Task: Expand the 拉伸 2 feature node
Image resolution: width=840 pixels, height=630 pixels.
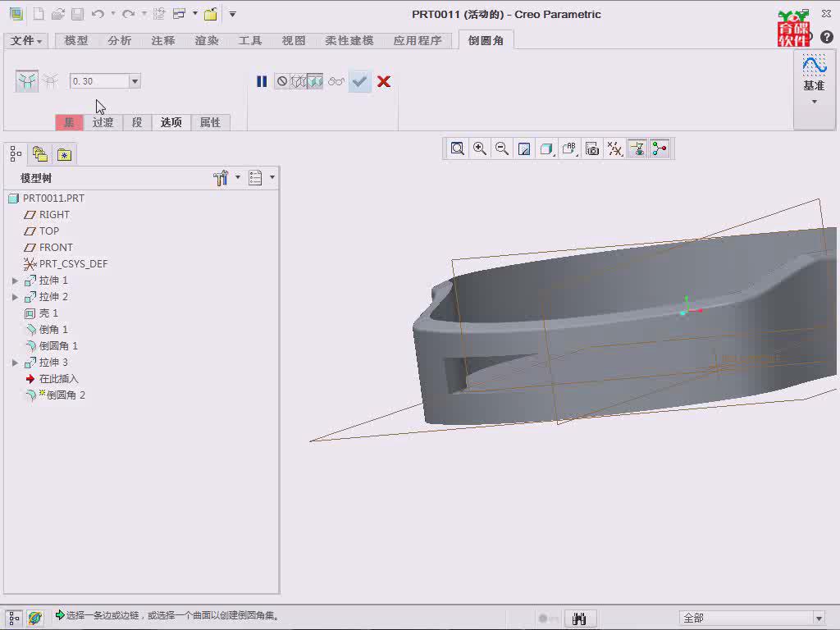Action: pyautogui.click(x=15, y=297)
